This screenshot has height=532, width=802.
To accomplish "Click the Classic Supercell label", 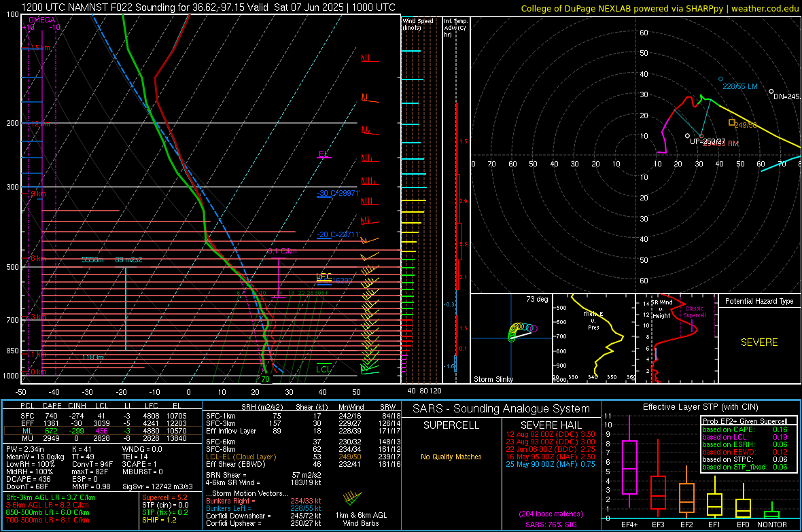I will coord(694,312).
